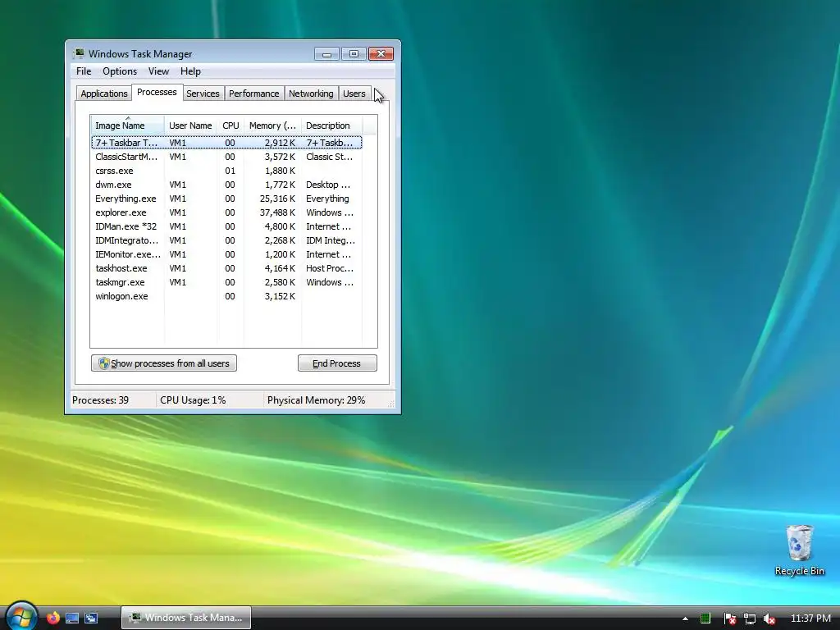840x630 pixels.
Task: Click the 37,488 K memory value
Action: pyautogui.click(x=277, y=212)
